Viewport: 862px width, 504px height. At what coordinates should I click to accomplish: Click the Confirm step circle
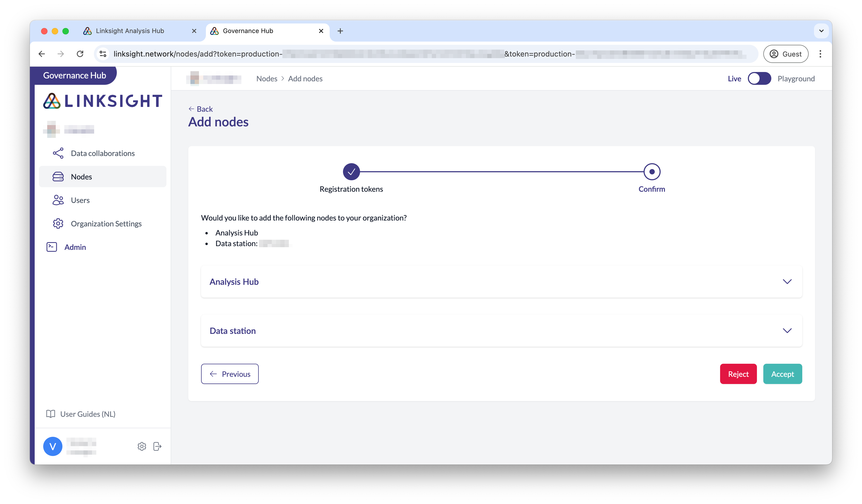[652, 172]
